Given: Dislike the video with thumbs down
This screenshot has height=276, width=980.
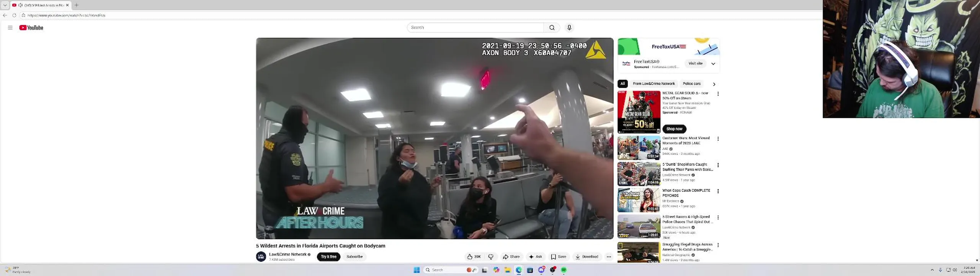Looking at the screenshot, I should click(x=491, y=257).
